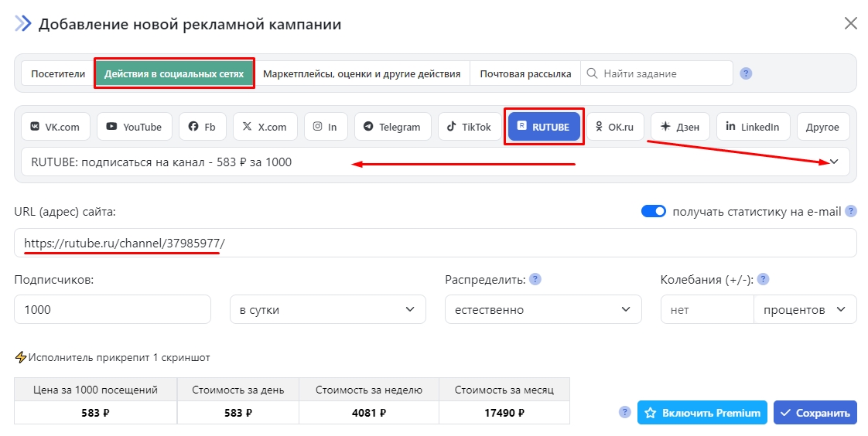Open the 'естественно' distribution dropdown
This screenshot has width=868, height=436.
click(x=542, y=309)
